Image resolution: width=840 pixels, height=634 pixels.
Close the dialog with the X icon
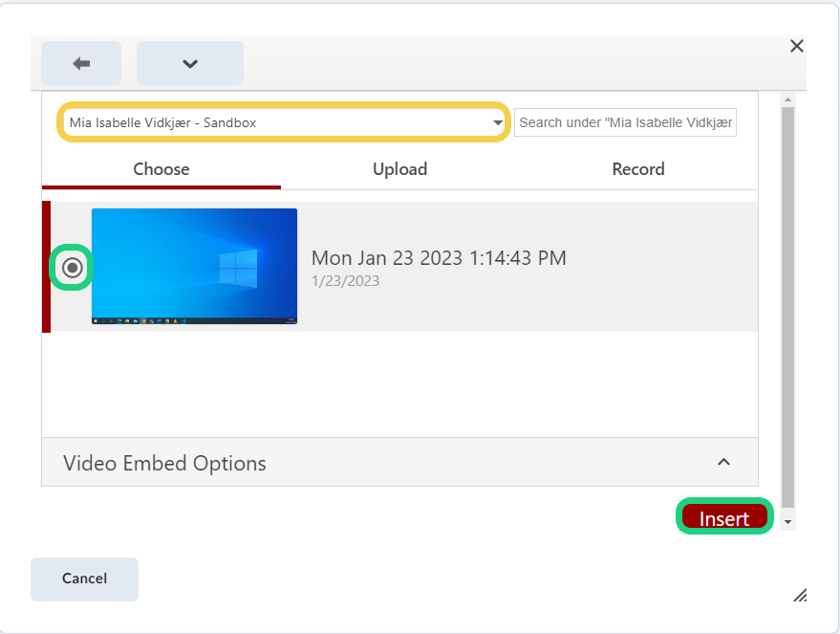796,46
